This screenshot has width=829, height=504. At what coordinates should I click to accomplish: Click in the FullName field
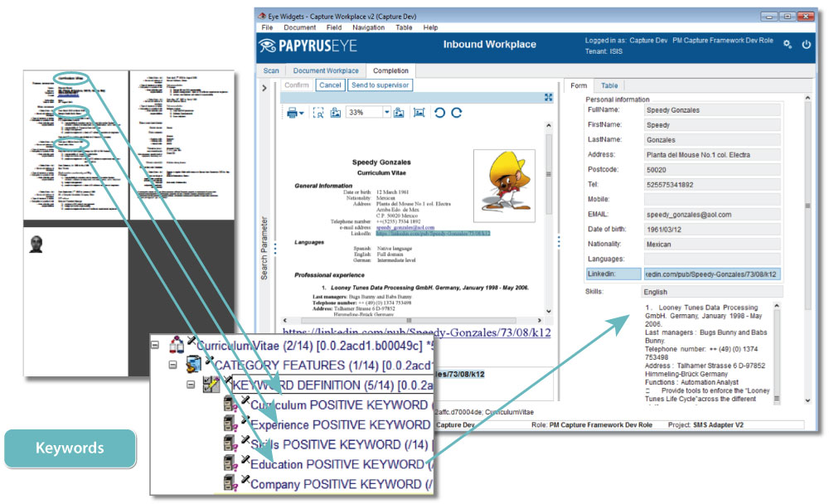(x=711, y=110)
